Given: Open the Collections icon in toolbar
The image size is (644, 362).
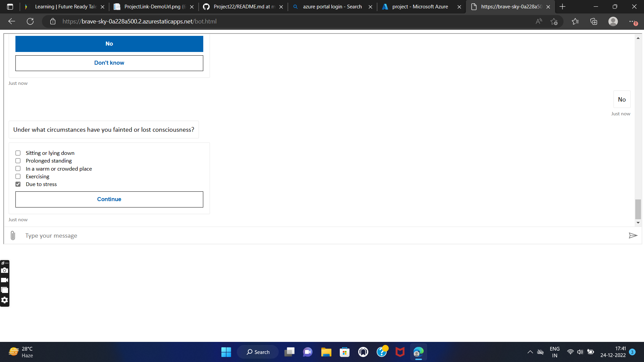Looking at the screenshot, I should click(x=594, y=21).
